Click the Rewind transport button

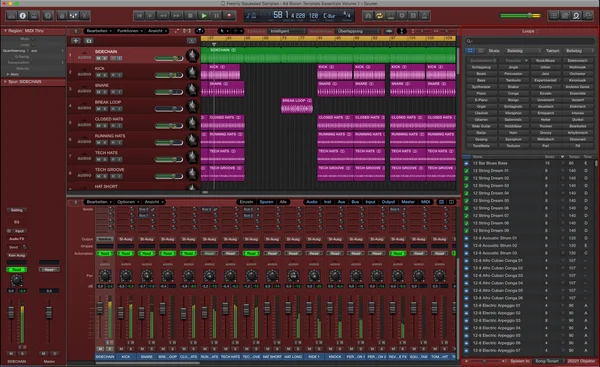coord(164,16)
